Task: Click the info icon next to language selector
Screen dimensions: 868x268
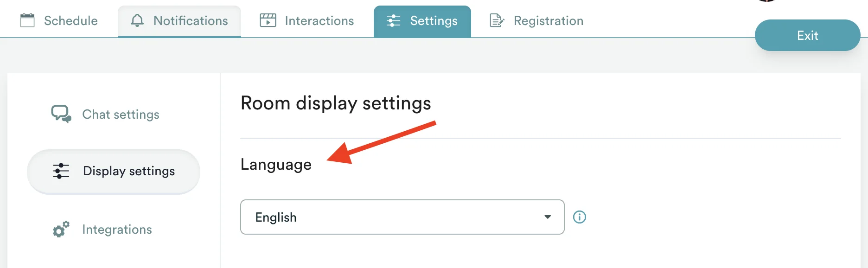Action: (580, 217)
